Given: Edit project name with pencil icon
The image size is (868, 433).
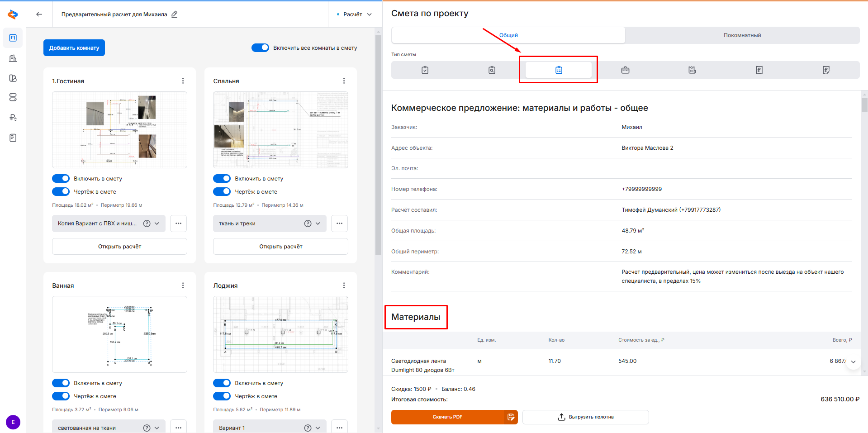Looking at the screenshot, I should coord(175,14).
